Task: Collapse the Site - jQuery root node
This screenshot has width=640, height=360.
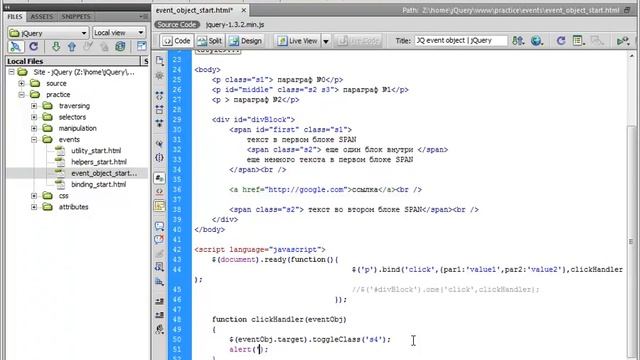Action: (11, 72)
